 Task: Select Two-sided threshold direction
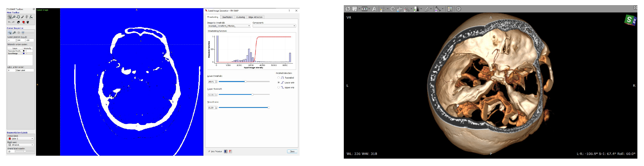279,78
